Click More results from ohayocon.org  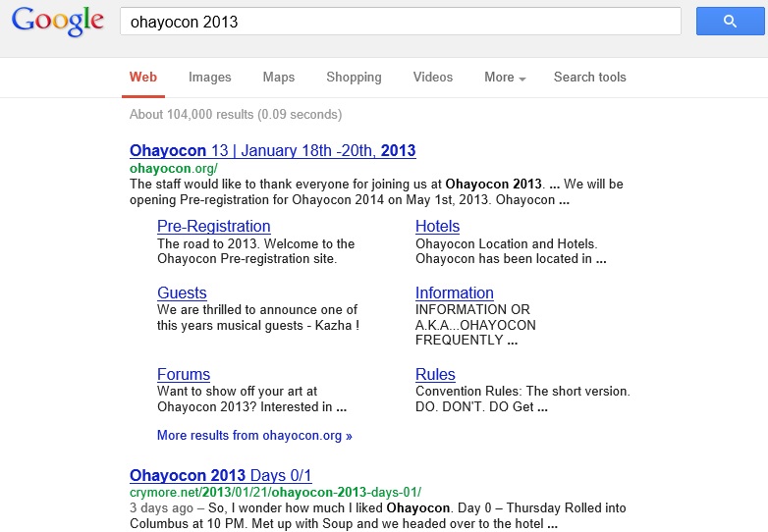pyautogui.click(x=254, y=436)
